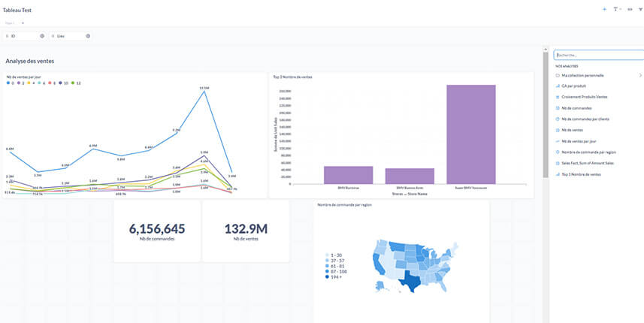Click icon beside Sales Fact, Sum of Amount Sales
644x323 pixels.
pyautogui.click(x=558, y=163)
